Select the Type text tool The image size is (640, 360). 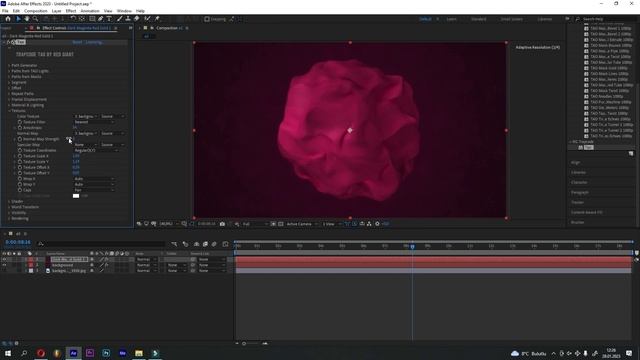109,19
